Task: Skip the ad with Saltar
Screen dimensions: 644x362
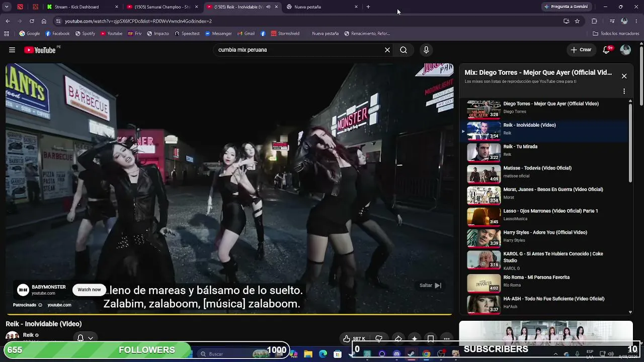Action: pos(431,286)
